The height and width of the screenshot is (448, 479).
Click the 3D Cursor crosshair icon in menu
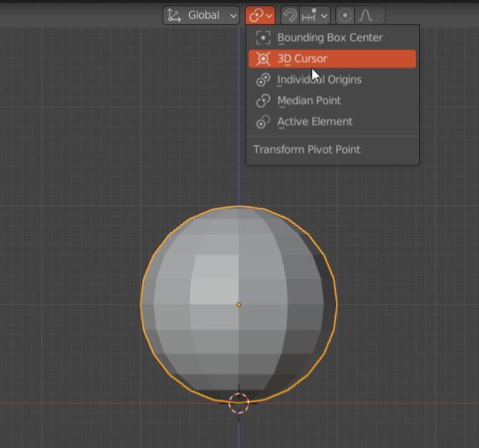pyautogui.click(x=263, y=58)
